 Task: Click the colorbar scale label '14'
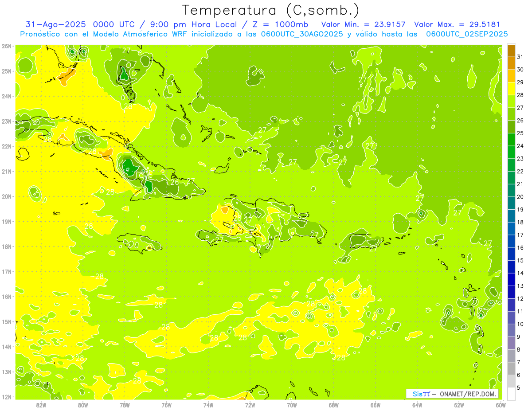point(520,273)
